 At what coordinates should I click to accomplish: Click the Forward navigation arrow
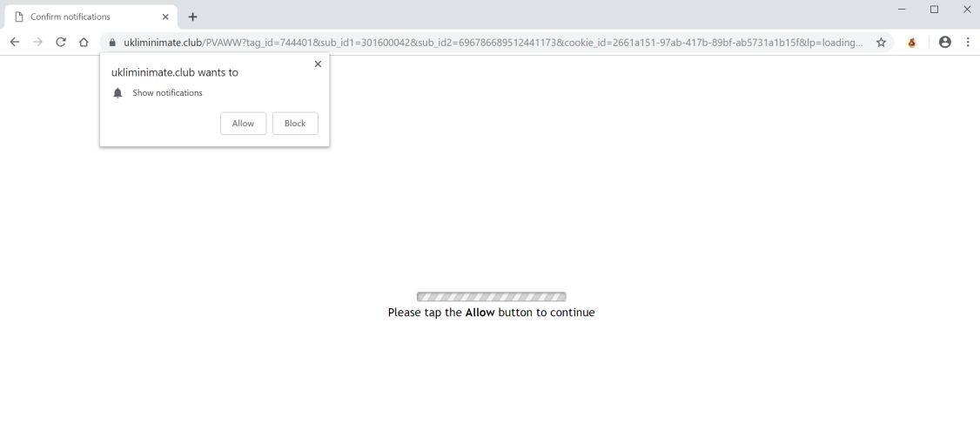point(37,42)
